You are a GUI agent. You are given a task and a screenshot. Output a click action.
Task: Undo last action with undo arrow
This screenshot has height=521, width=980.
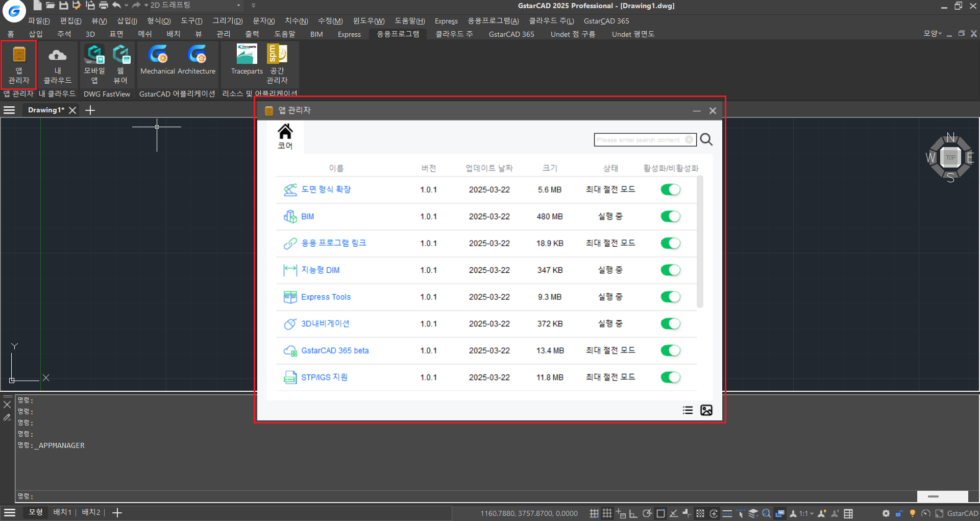pyautogui.click(x=117, y=5)
